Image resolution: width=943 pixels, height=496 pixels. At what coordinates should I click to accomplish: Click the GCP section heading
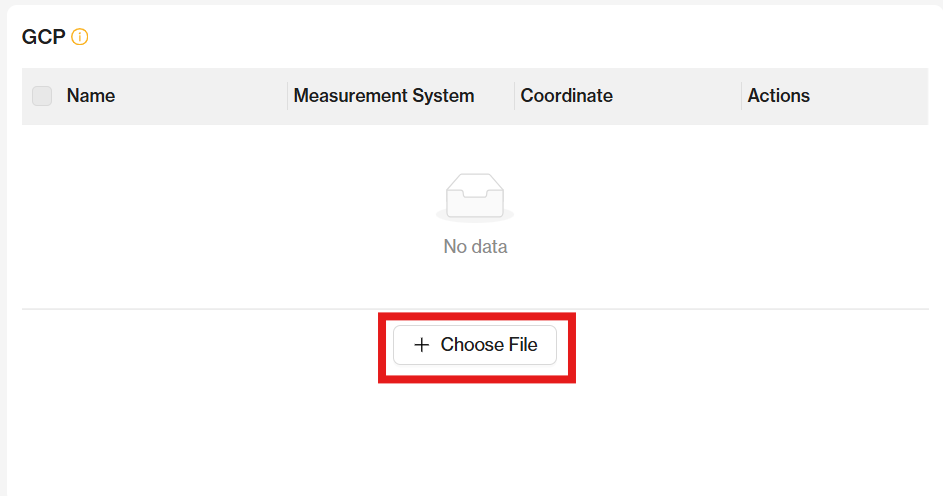[x=43, y=37]
